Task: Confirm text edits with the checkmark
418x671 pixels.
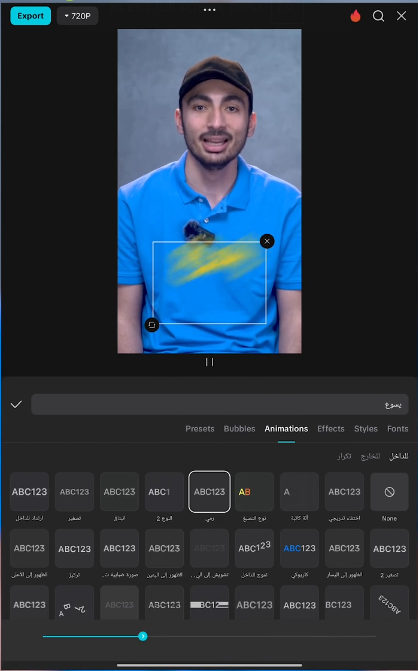Action: [16, 404]
